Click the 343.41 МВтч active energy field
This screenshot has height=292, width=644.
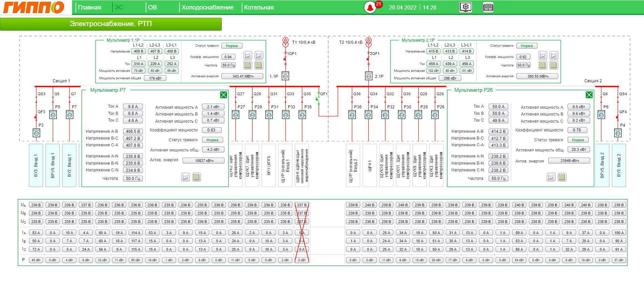click(x=242, y=76)
